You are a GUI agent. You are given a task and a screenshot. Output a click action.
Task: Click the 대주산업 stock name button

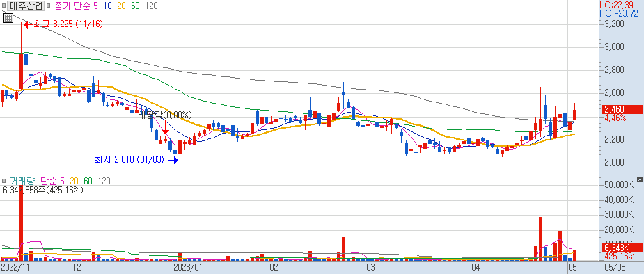pyautogui.click(x=26, y=6)
